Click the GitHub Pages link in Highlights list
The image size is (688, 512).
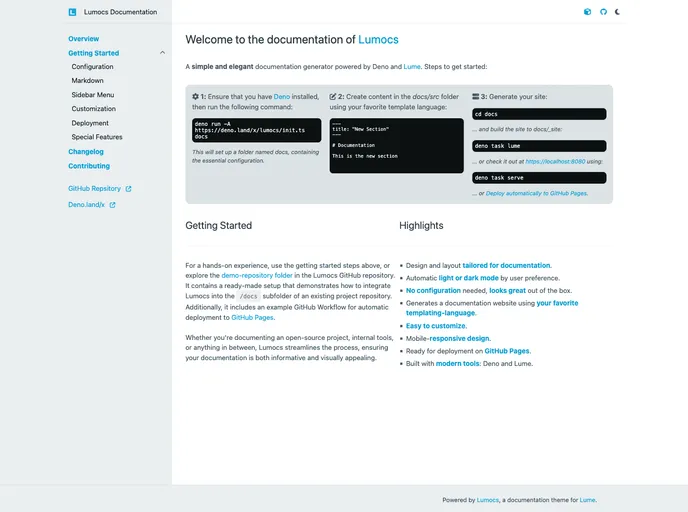tap(507, 351)
